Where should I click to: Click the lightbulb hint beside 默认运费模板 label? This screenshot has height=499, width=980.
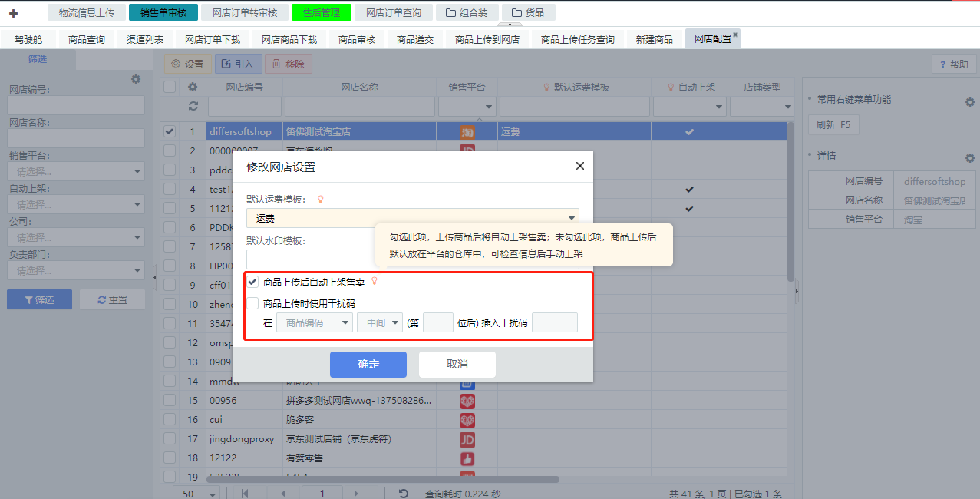tap(321, 200)
